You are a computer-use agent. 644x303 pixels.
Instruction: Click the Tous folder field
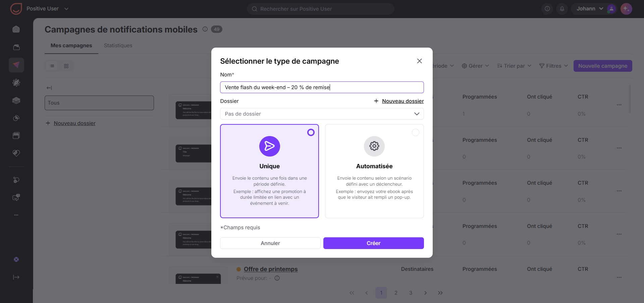coord(99,103)
